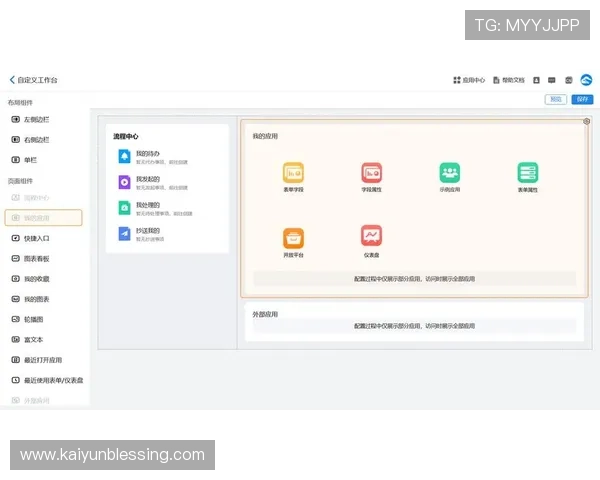Open settings gear of 我的应用 widget
This screenshot has width=600, height=480.
tap(586, 121)
